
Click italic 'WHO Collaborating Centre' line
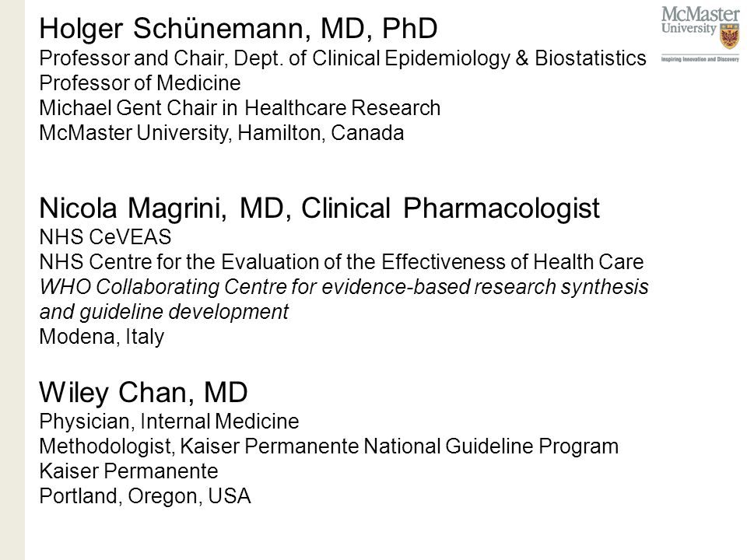[343, 287]
